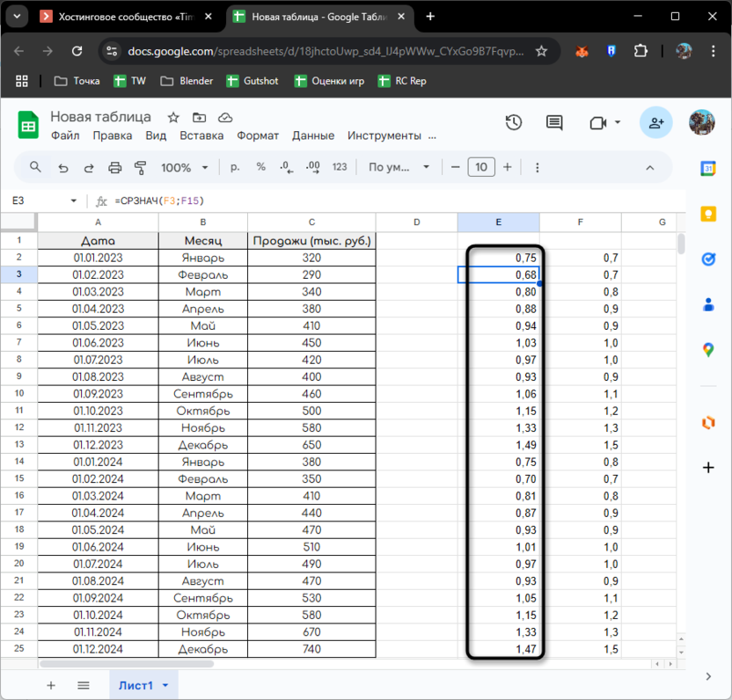Click the paint format roller icon
Viewport: 732px width, 700px height.
(140, 167)
